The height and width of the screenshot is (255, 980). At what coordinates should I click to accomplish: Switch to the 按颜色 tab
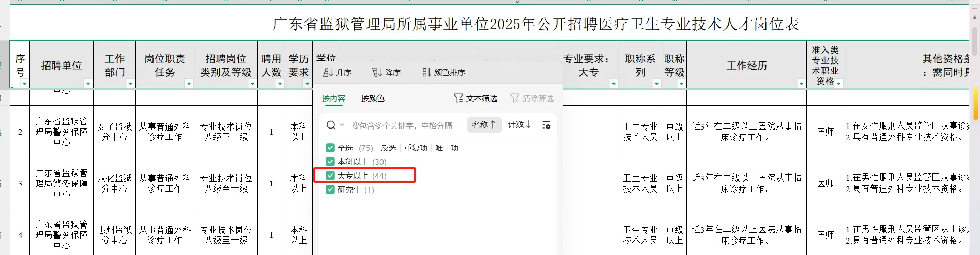(x=373, y=98)
